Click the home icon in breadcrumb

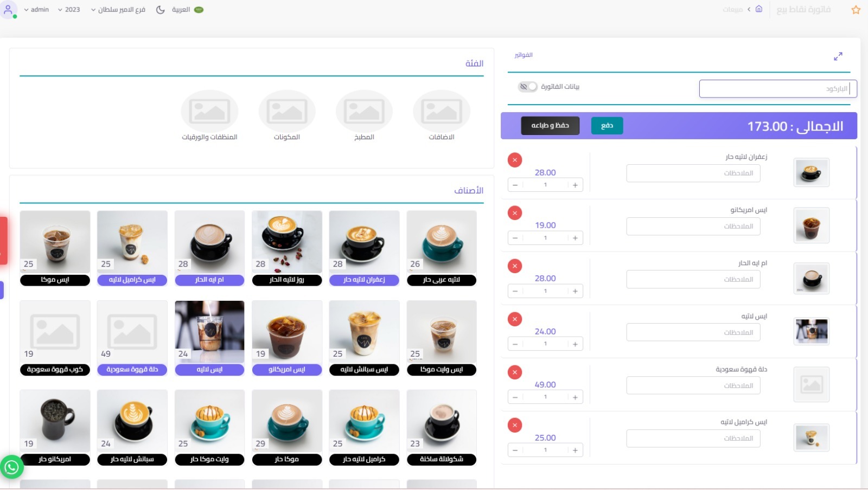[x=758, y=9]
